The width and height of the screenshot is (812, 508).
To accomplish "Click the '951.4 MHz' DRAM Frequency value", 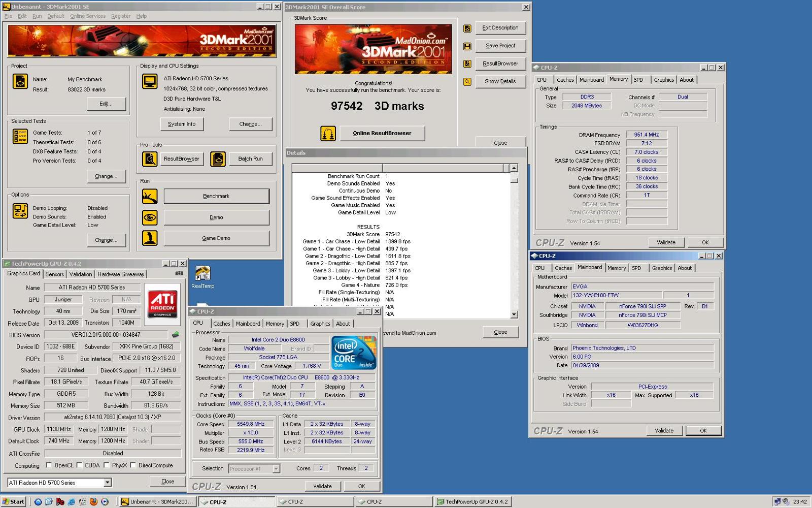I will (647, 135).
